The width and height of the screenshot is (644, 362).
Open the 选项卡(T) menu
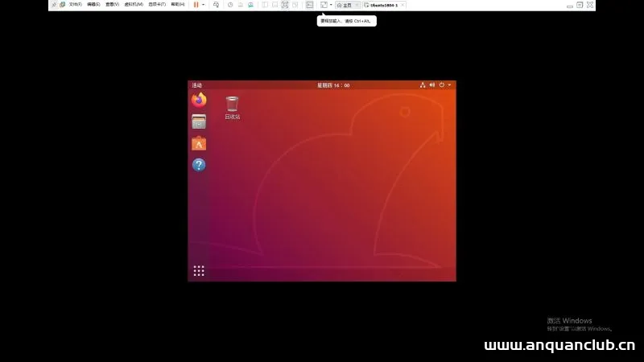(x=157, y=5)
